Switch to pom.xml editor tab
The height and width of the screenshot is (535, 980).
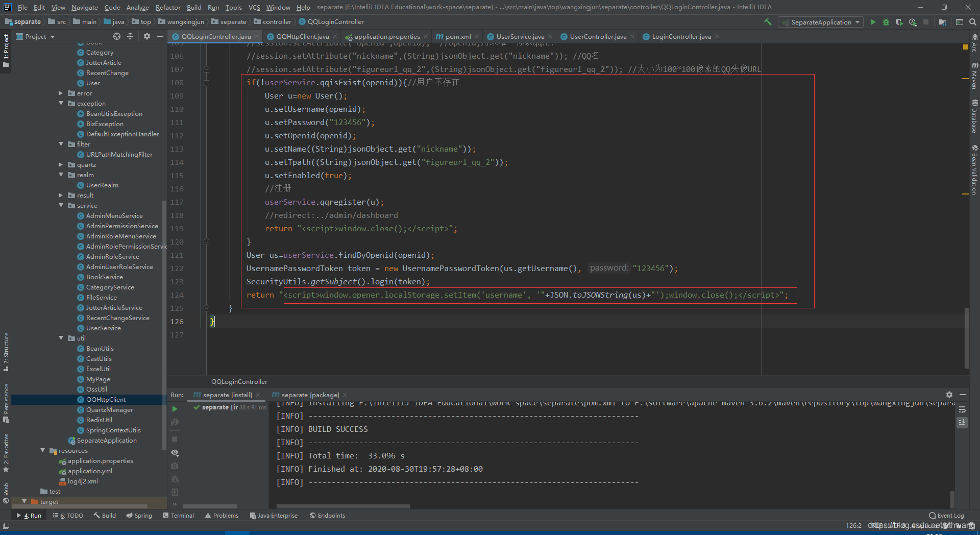[x=458, y=36]
